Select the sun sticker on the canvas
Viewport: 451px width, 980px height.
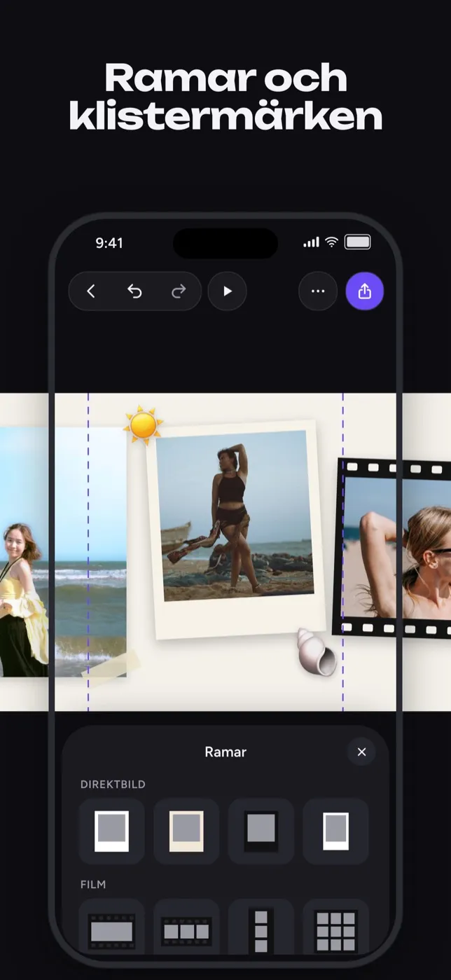(144, 425)
